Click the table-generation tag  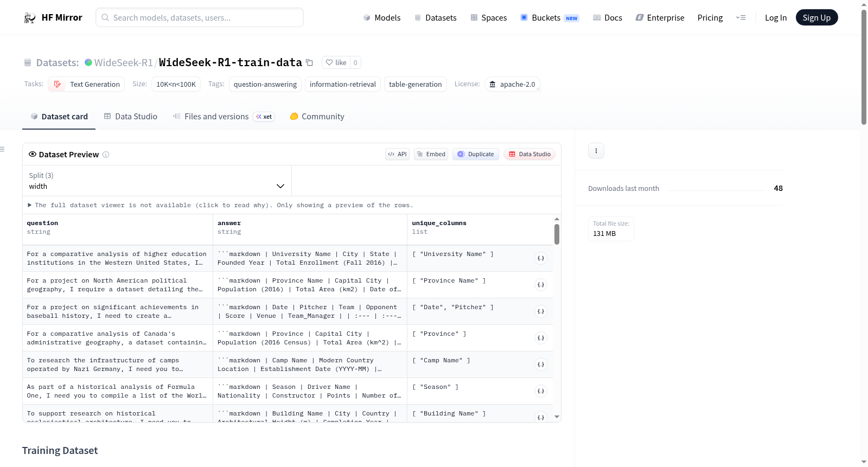(x=416, y=84)
